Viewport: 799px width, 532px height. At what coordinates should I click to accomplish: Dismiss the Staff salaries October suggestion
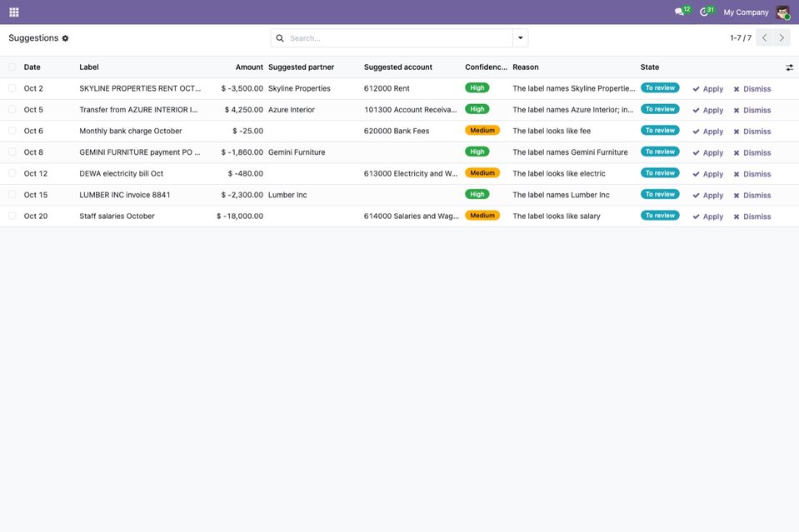pyautogui.click(x=752, y=216)
